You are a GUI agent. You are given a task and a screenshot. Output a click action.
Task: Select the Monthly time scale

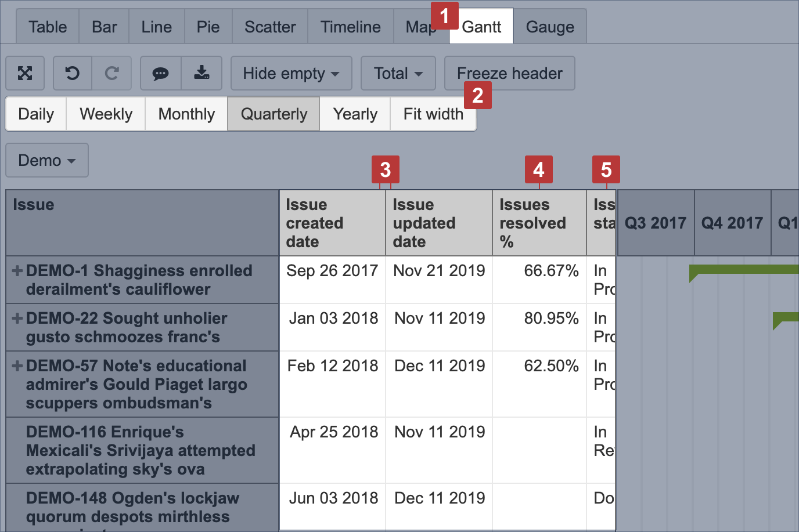(186, 114)
